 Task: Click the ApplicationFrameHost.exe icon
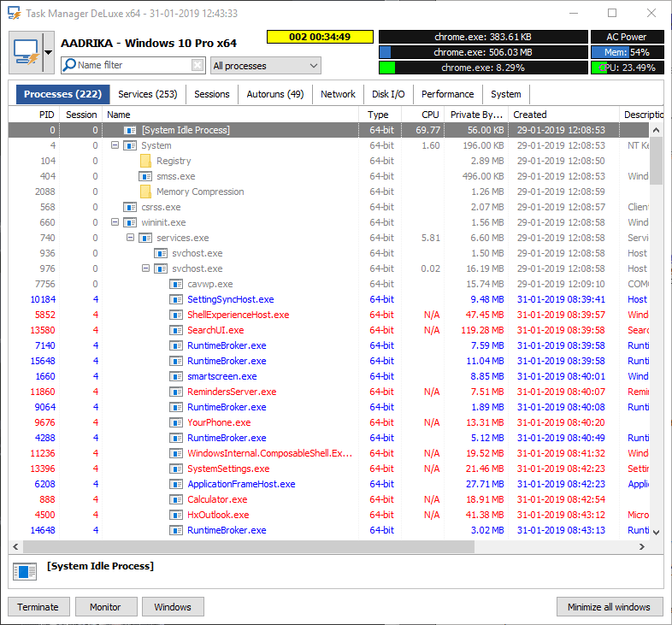176,485
